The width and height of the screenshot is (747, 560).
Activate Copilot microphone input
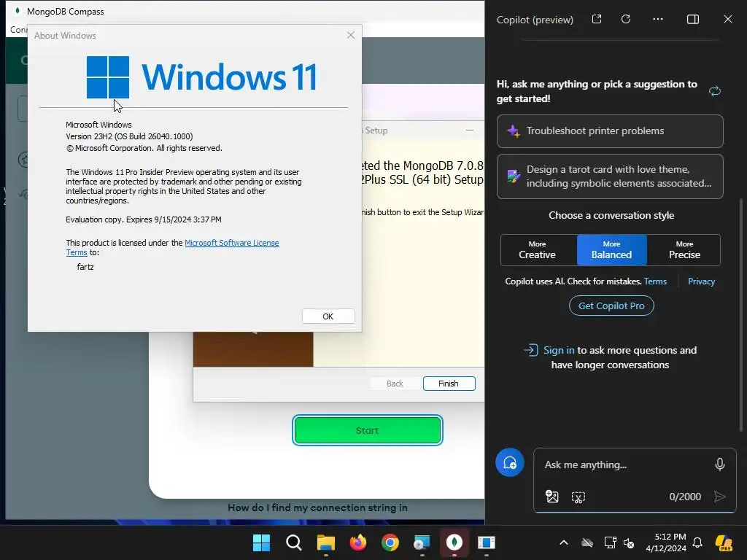point(720,464)
